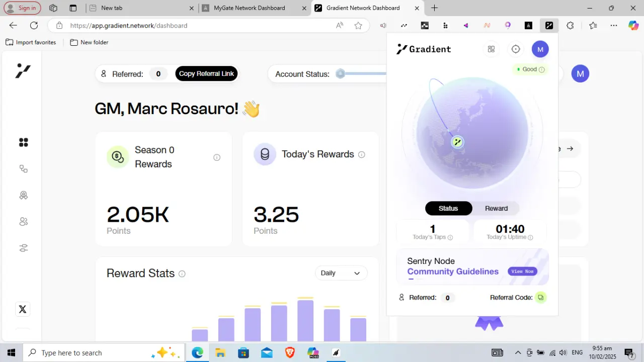Screen dimensions: 644x362
Task: Click the Gradient extension icon in toolbar
Action: coord(549,25)
